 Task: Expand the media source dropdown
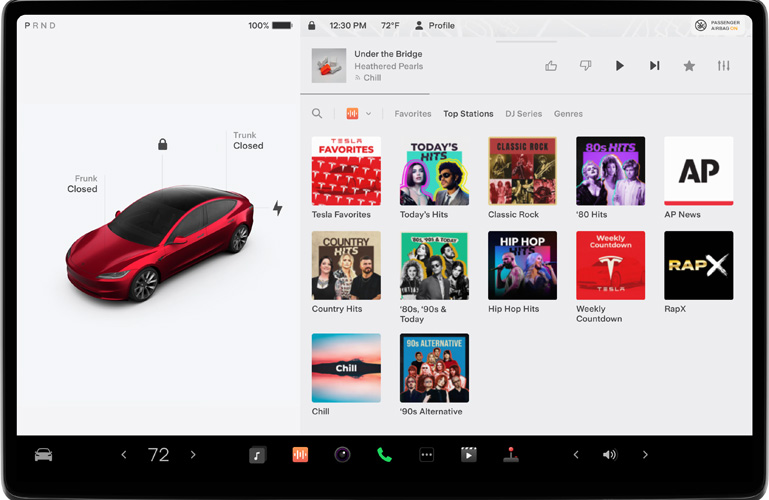click(358, 114)
